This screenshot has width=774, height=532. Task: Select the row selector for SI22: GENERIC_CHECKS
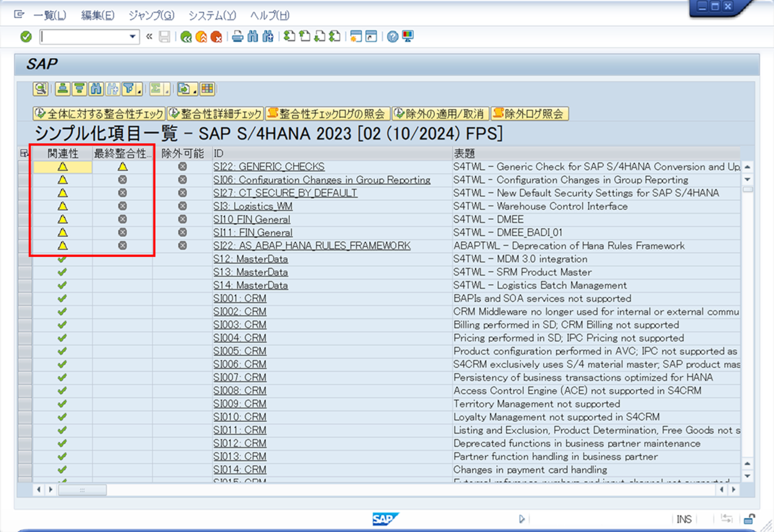[x=24, y=167]
